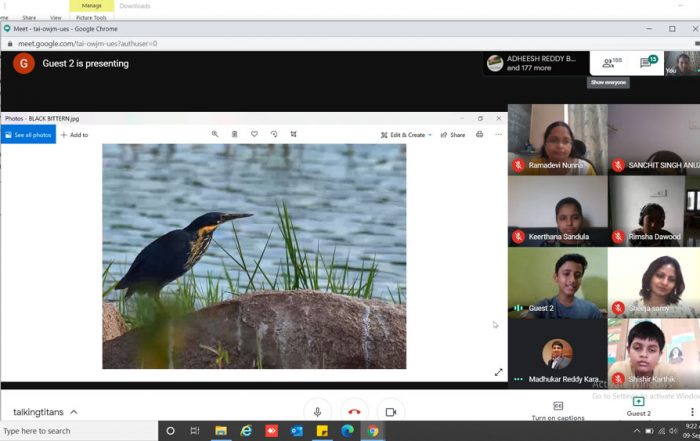Expand the talkingtitans meeting details

74,412
